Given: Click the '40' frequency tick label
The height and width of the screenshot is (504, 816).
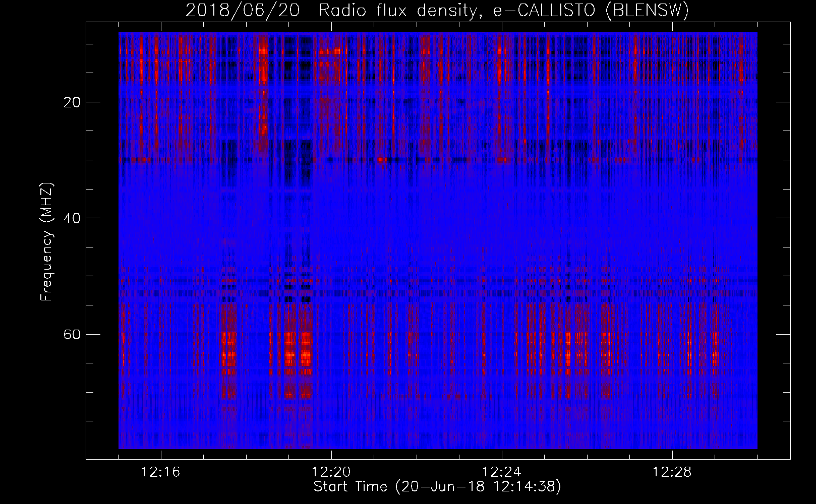Looking at the screenshot, I should [x=72, y=218].
